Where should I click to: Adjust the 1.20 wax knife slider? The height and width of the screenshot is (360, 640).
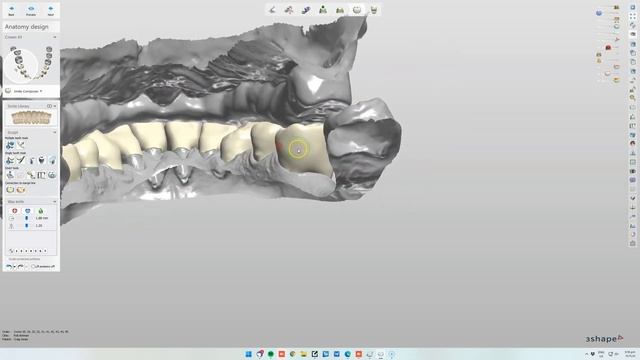tap(27, 225)
